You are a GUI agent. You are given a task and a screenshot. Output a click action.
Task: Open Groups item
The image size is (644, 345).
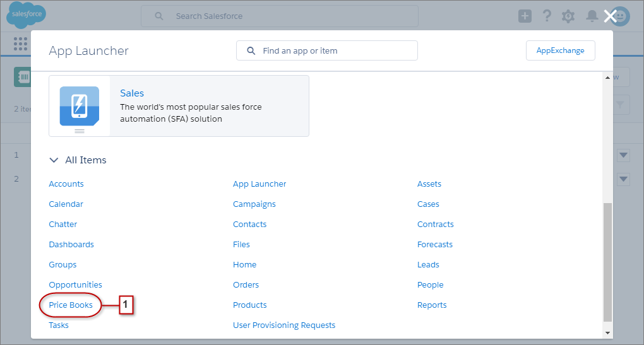[63, 265]
